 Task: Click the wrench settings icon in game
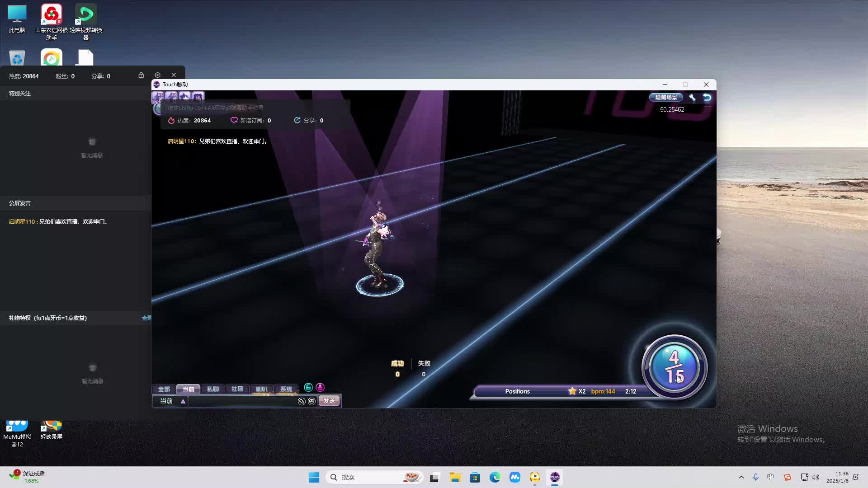pos(692,97)
